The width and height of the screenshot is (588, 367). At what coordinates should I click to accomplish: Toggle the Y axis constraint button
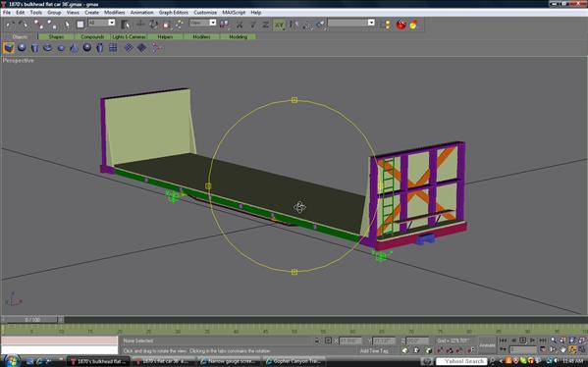point(252,25)
